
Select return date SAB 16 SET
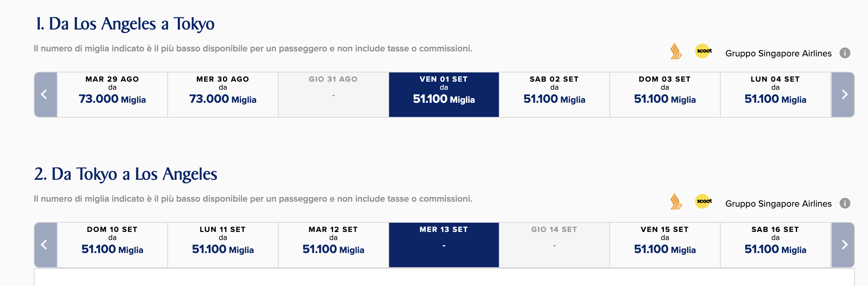776,245
